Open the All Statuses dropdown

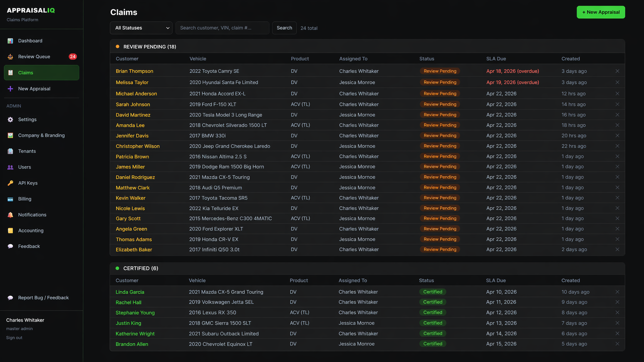(141, 28)
